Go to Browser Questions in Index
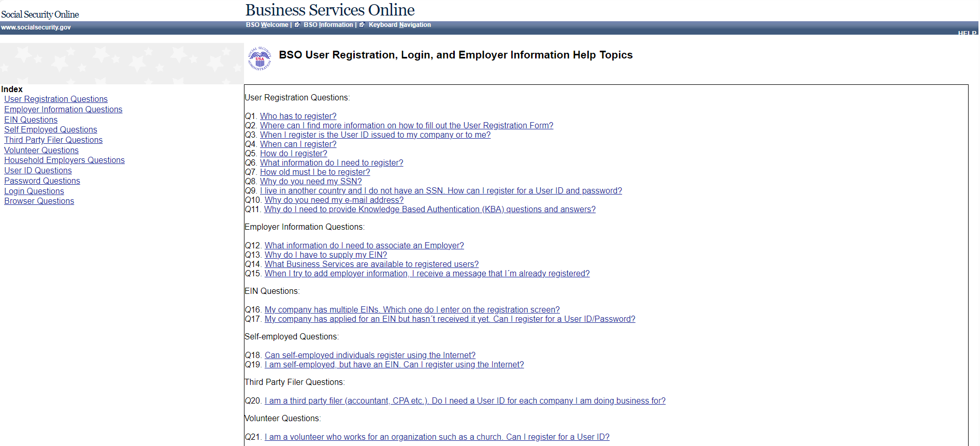 pos(39,201)
